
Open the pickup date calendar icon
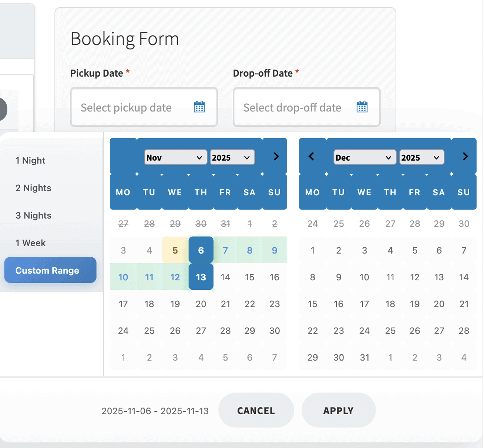(x=199, y=107)
